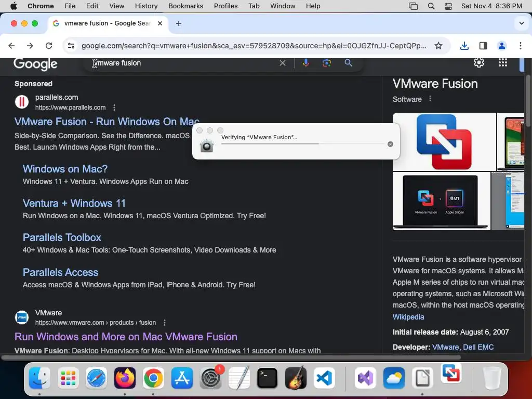This screenshot has height=399, width=532.
Task: Open Firefox from the Dock
Action: (x=125, y=378)
